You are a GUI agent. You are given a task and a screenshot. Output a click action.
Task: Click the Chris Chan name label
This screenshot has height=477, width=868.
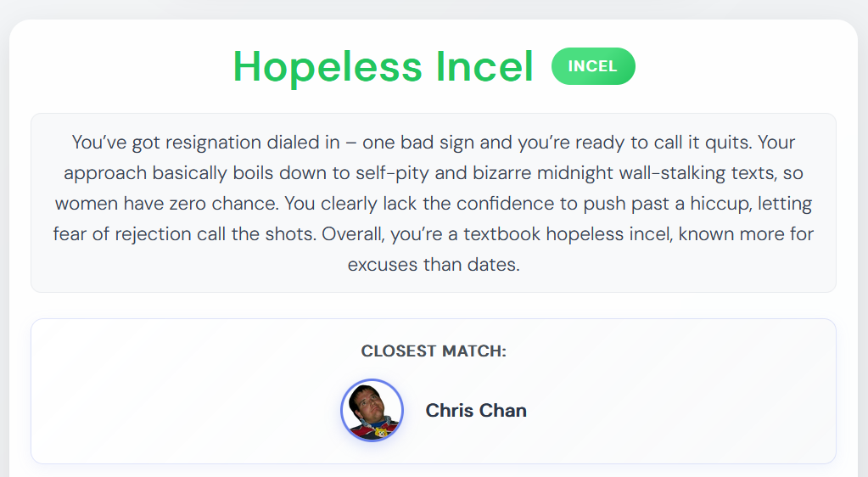[x=476, y=411]
